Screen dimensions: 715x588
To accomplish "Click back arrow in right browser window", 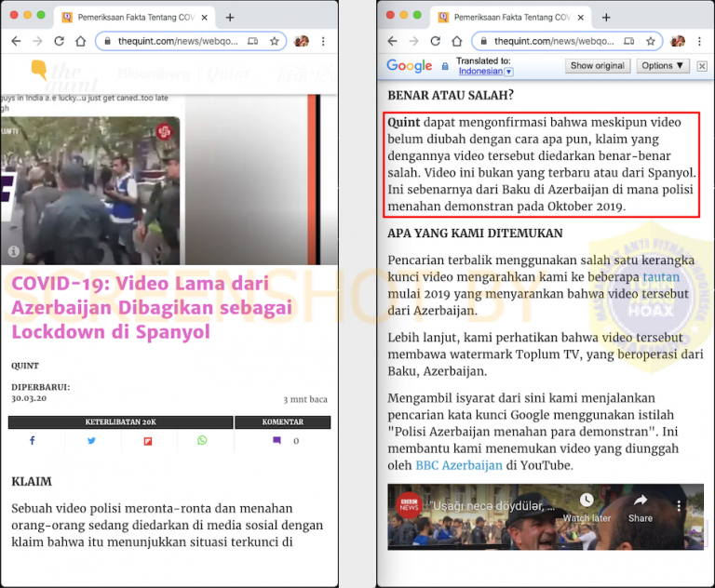I will (x=393, y=42).
